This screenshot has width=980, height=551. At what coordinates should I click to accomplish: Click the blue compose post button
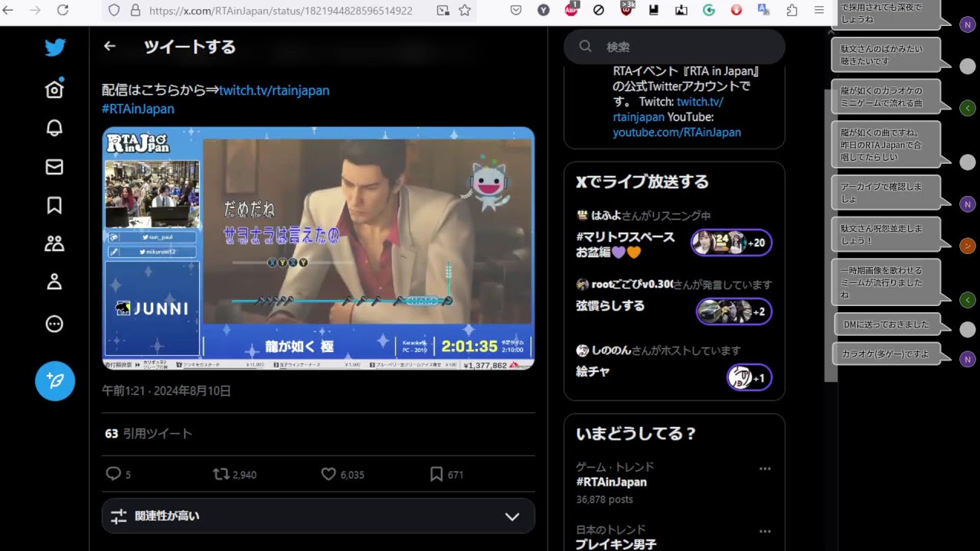point(55,380)
